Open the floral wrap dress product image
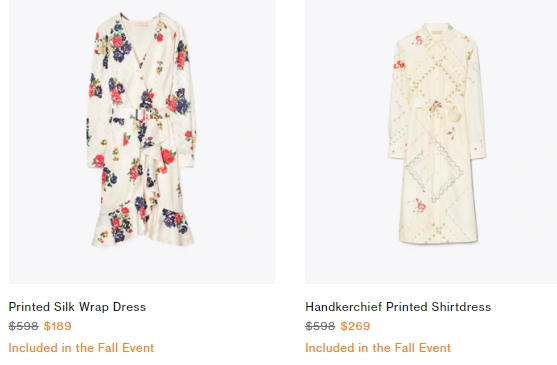This screenshot has height=365, width=557. point(142,141)
